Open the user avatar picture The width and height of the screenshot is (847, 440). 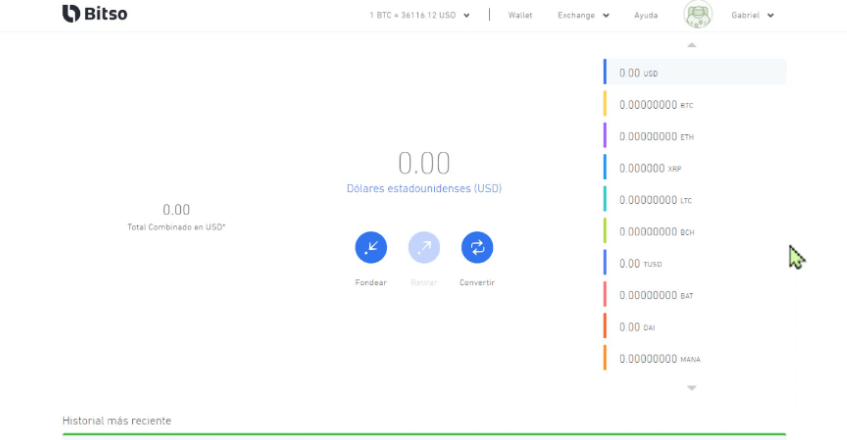pyautogui.click(x=698, y=15)
